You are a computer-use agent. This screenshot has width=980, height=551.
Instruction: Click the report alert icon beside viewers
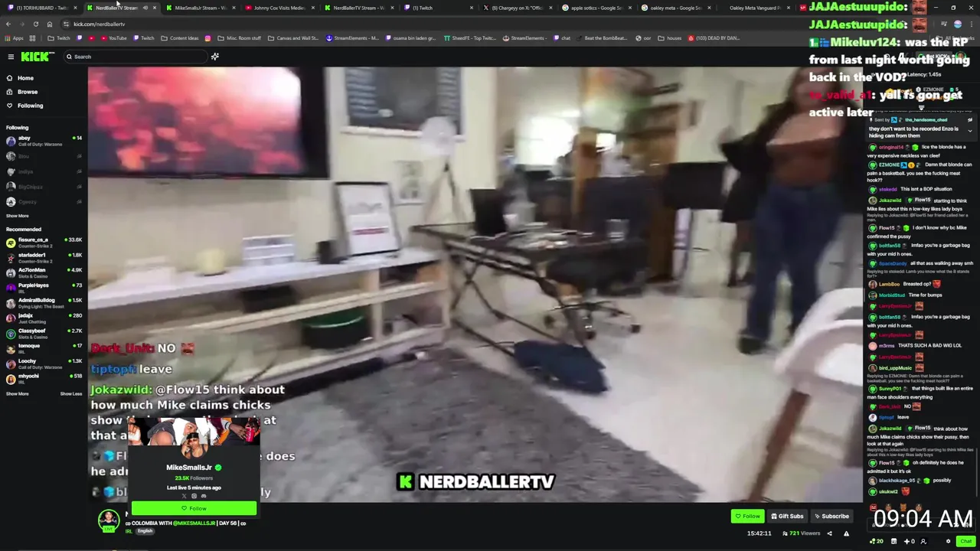pos(846,533)
